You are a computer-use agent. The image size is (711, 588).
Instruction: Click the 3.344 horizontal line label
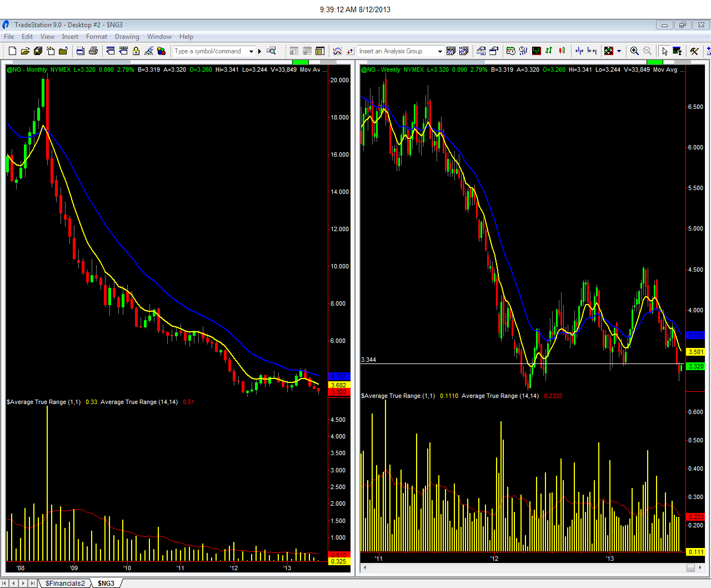368,360
